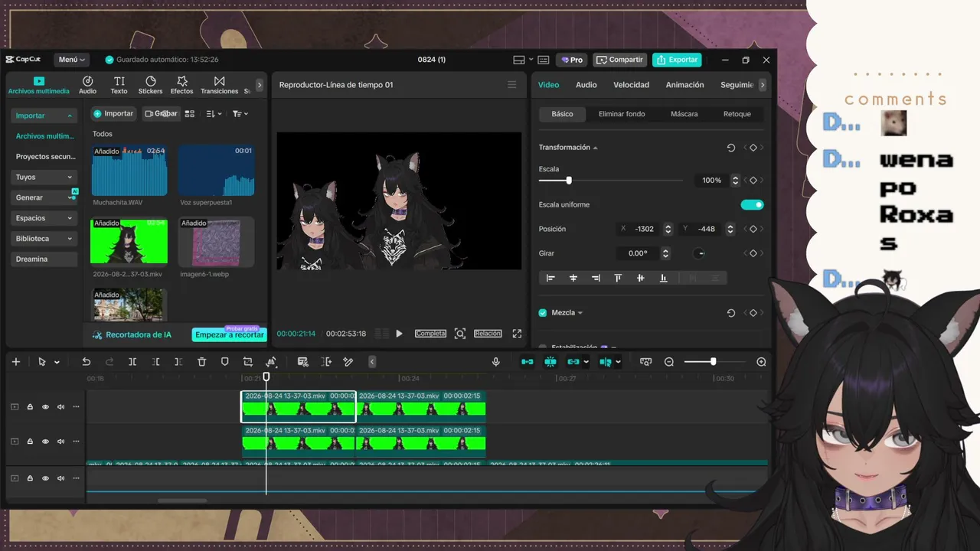
Task: Enter fullscreen preview mode
Action: coord(517,334)
